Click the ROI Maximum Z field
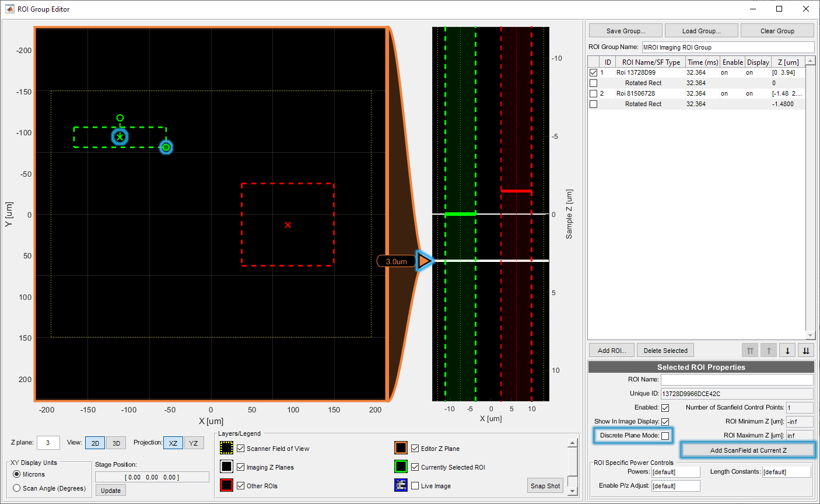This screenshot has height=504, width=820. pyautogui.click(x=800, y=436)
